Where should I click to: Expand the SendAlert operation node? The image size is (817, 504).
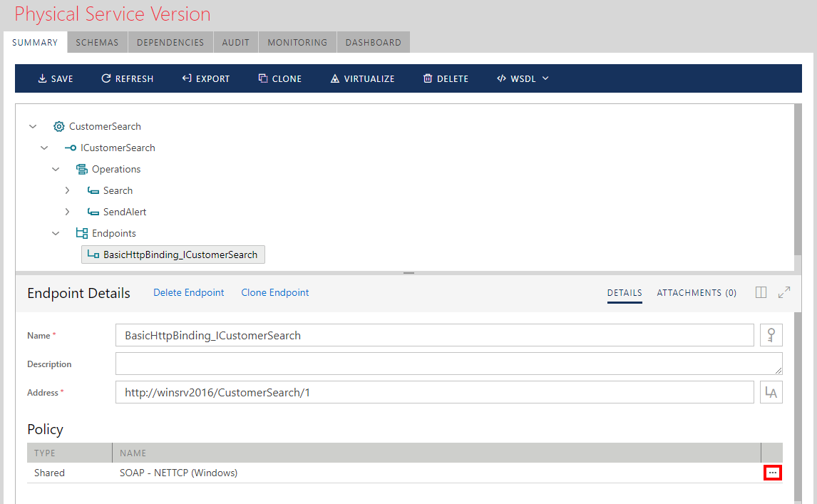[x=67, y=212]
